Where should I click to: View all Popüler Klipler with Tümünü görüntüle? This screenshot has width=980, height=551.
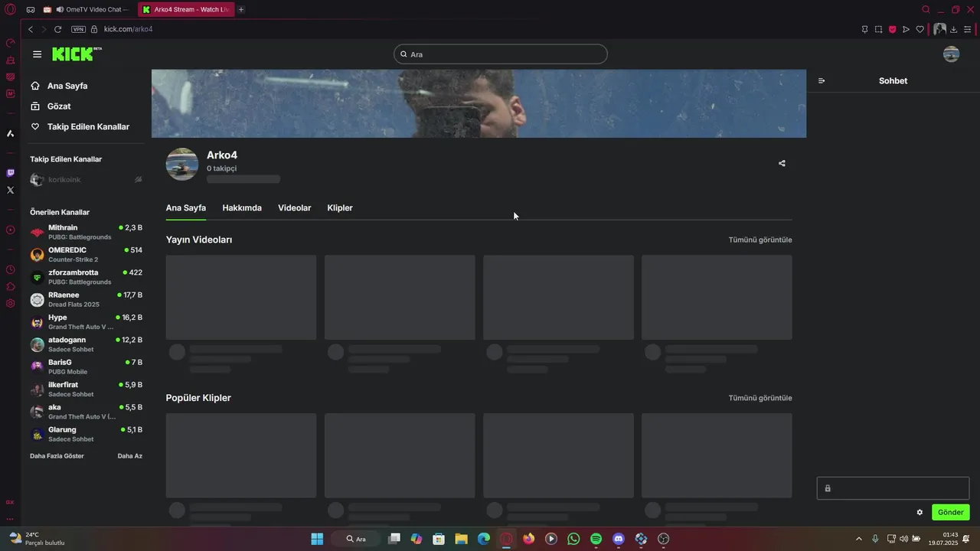click(x=760, y=398)
